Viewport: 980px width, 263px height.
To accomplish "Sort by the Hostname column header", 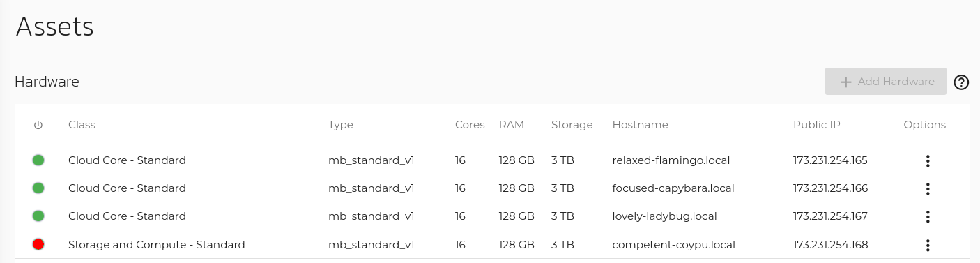I will click(x=640, y=125).
